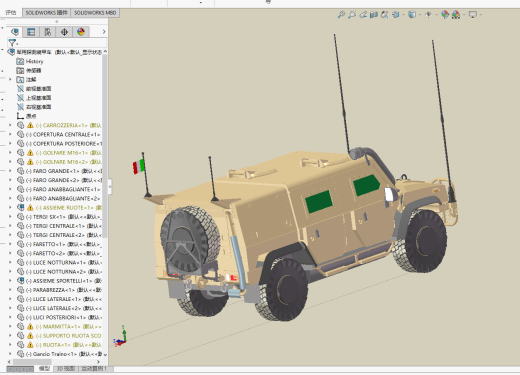Click the tree's scroll-down arrow

(x=105, y=354)
